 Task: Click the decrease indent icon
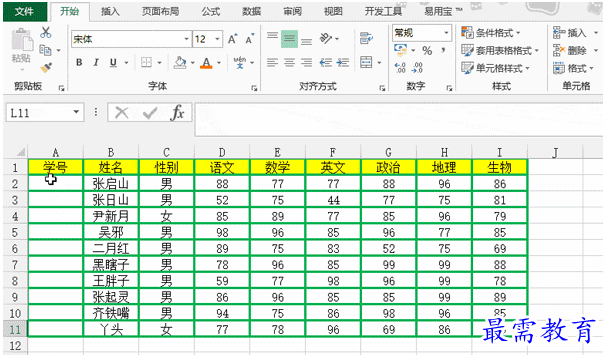326,62
